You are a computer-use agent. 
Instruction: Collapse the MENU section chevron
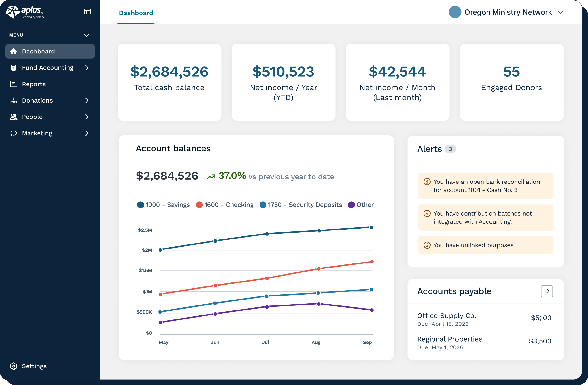pyautogui.click(x=87, y=35)
